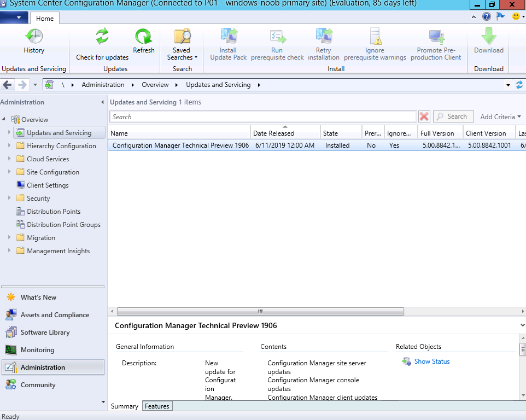Open Add Criteria dropdown
Screen dimensions: 526x420
500,116
